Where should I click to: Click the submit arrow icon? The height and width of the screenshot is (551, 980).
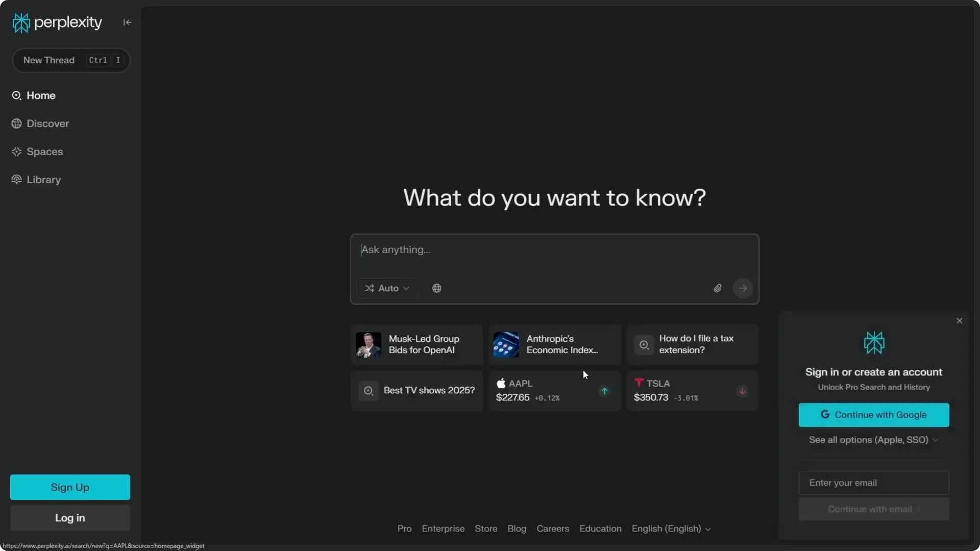(x=743, y=288)
